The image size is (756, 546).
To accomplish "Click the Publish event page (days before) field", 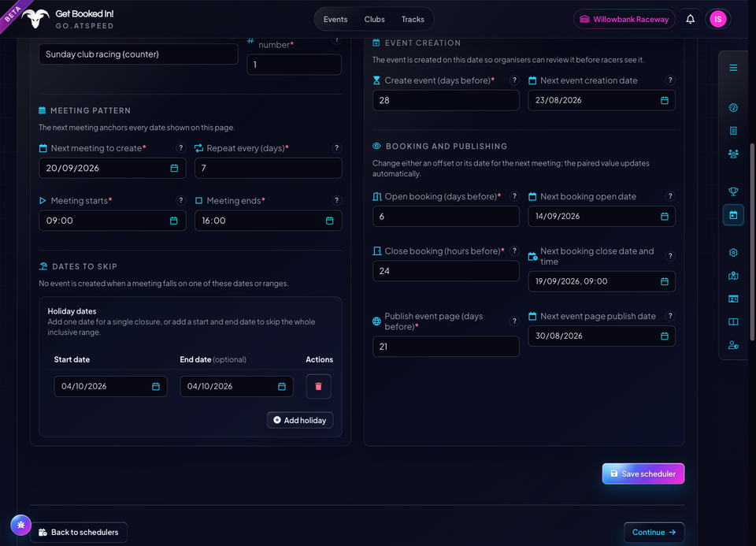I will point(446,347).
